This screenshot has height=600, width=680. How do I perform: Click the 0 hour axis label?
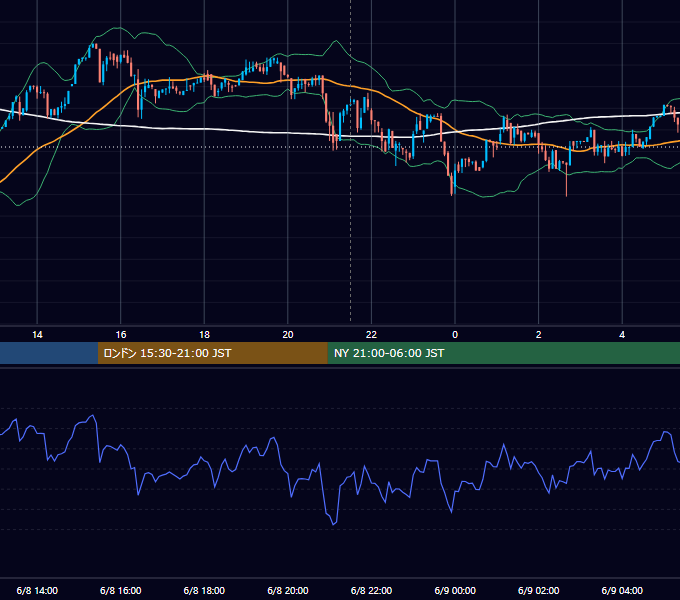click(455, 335)
